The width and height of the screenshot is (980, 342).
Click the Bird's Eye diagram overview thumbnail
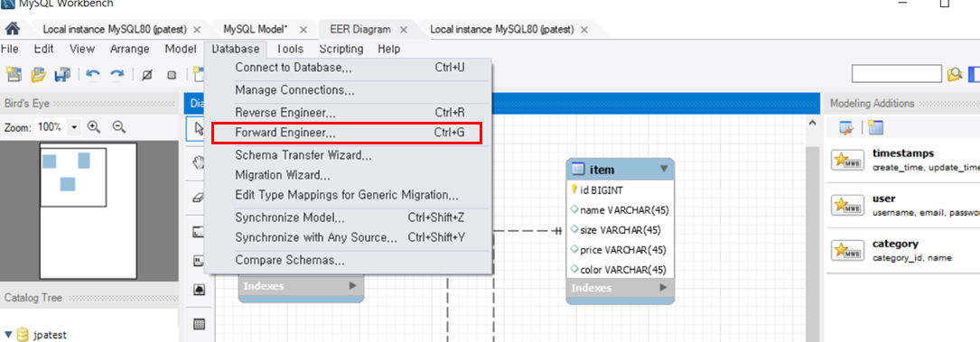[89, 211]
